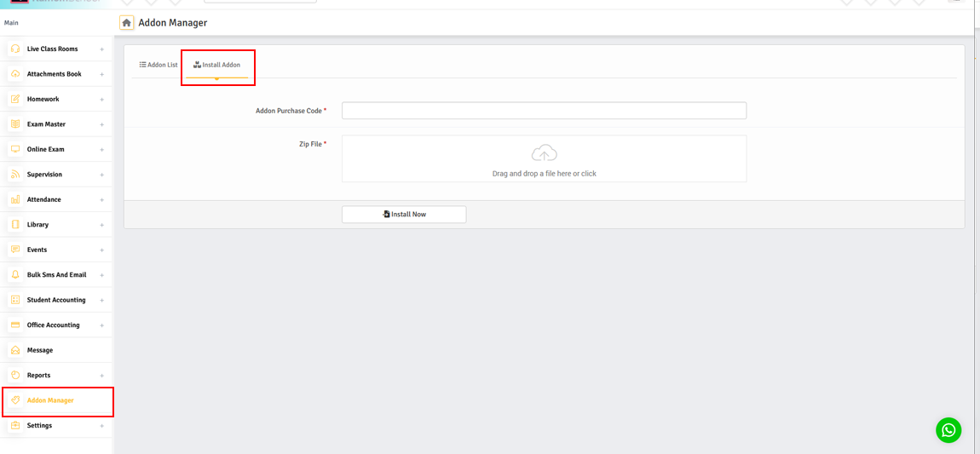This screenshot has height=454, width=980.
Task: Open Addon Manager in the sidebar
Action: pyautogui.click(x=50, y=400)
